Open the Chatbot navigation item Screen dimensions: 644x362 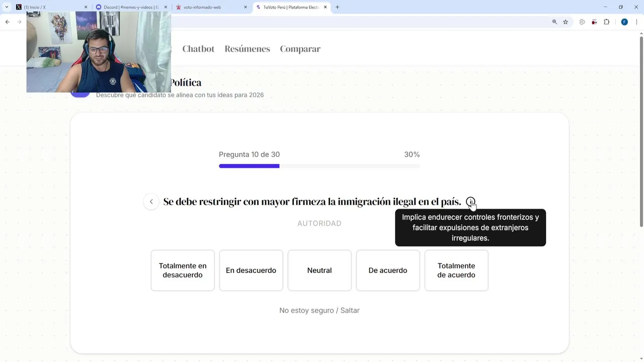coord(198,49)
